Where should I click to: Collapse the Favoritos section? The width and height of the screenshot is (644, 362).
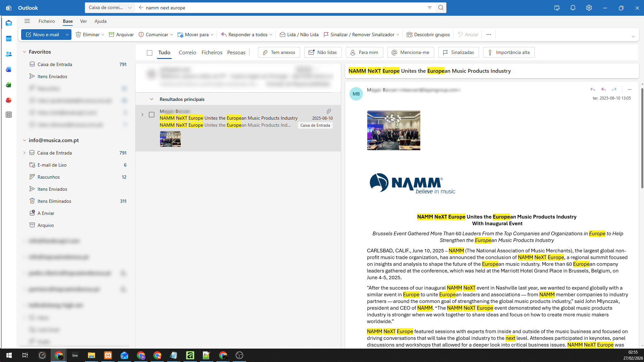click(x=24, y=52)
